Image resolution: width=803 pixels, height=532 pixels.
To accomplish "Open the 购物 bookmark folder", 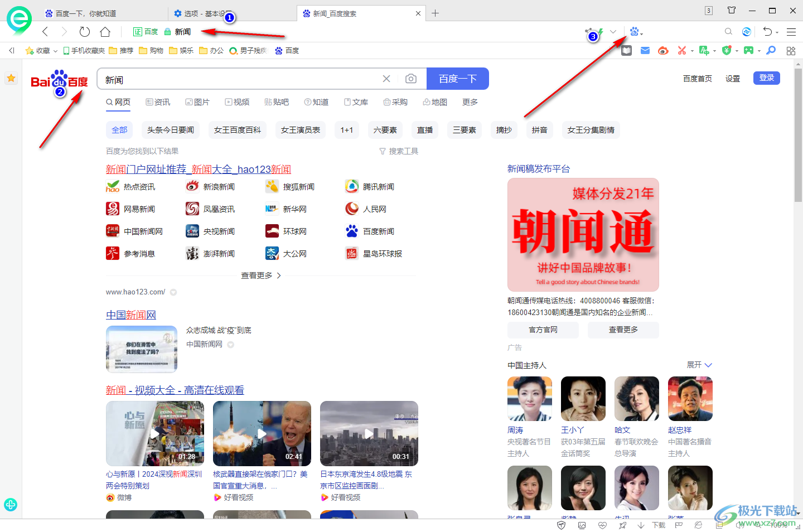I will 151,51.
